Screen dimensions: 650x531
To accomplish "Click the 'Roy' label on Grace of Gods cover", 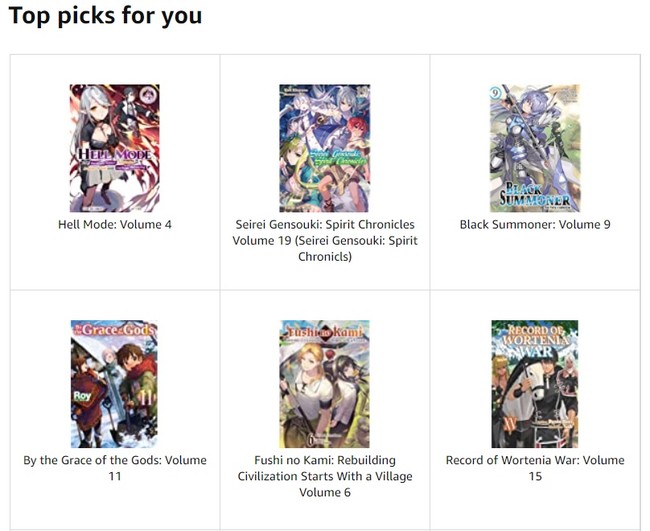I will 82,396.
